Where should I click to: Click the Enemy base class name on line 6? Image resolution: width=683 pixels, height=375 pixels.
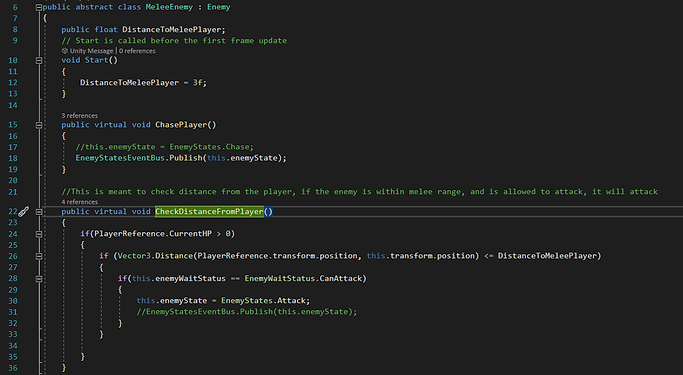coord(219,7)
